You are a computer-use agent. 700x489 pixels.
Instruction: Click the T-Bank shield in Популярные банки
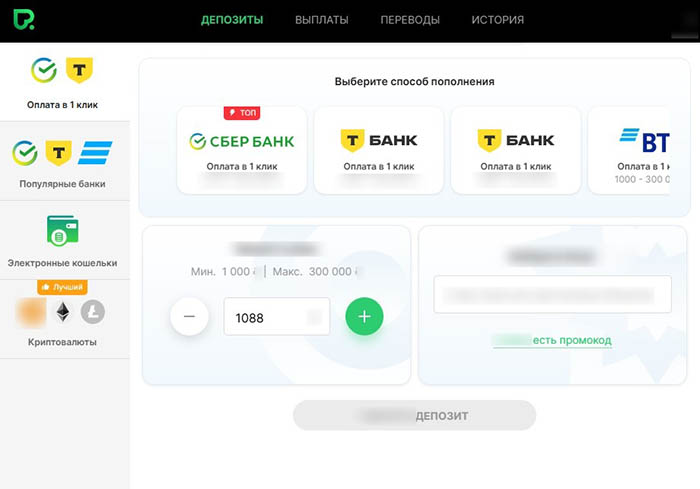click(x=58, y=153)
